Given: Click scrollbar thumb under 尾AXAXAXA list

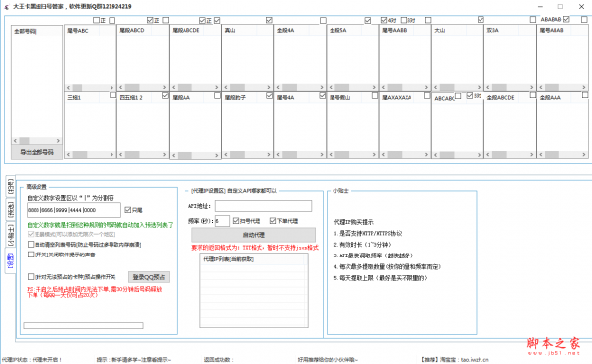Looking at the screenshot, I should click(394, 155).
